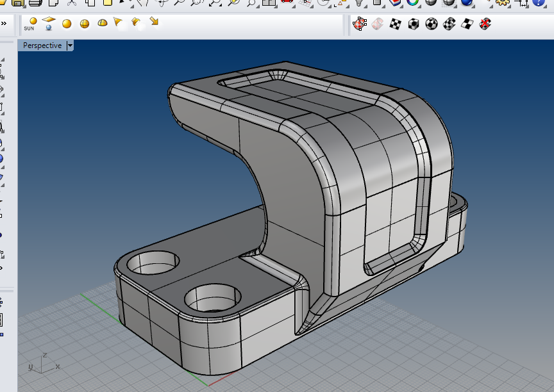
Task: Apply spherical checkered texture mapping
Action: coord(432,24)
